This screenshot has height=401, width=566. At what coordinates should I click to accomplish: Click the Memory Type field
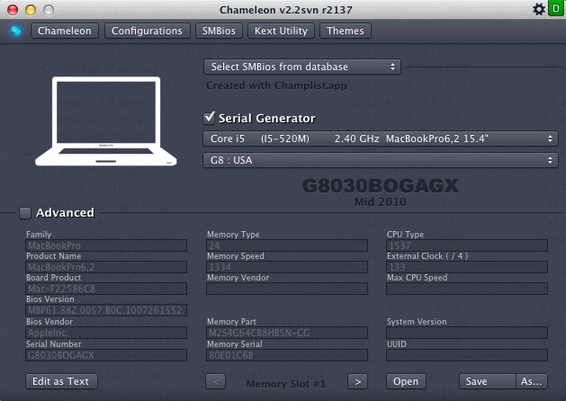(287, 245)
